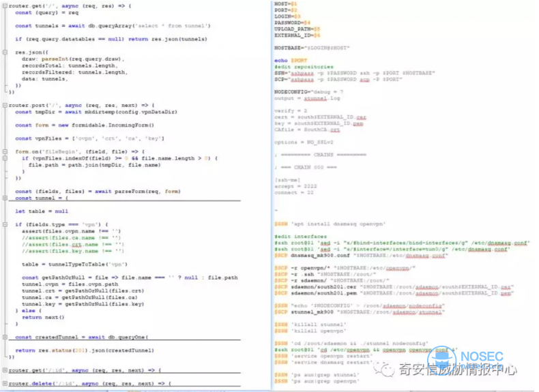Expand the folded const tunnel = { block

5,198
